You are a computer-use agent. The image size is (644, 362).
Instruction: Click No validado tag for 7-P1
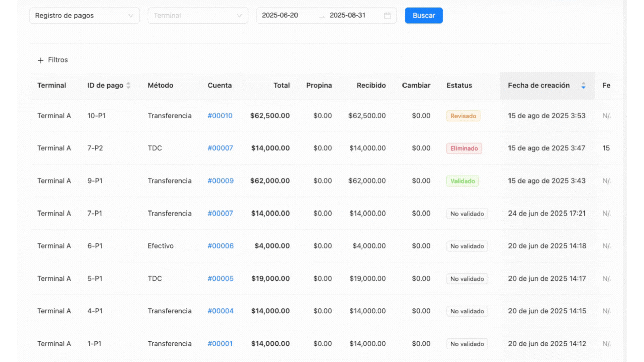pyautogui.click(x=467, y=214)
